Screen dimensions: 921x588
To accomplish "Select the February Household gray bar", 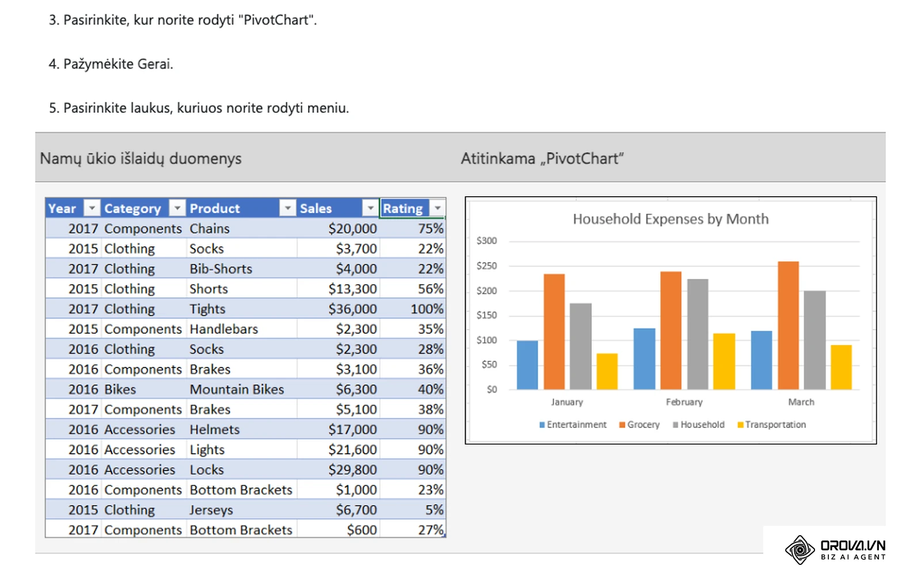I will coord(698,334).
